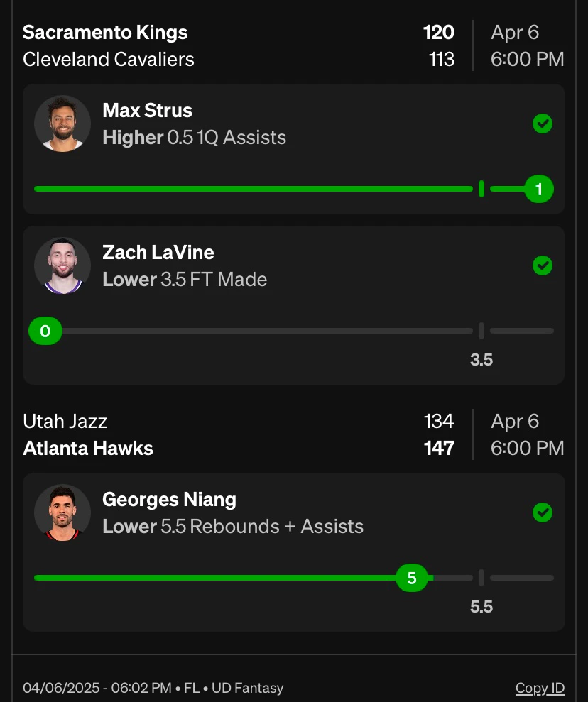Click Zach LaVine player headshot
Viewport: 588px width, 702px height.
point(62,265)
